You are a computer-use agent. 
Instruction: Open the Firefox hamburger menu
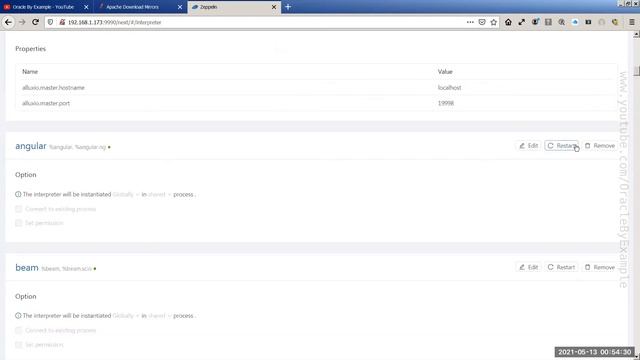631,22
